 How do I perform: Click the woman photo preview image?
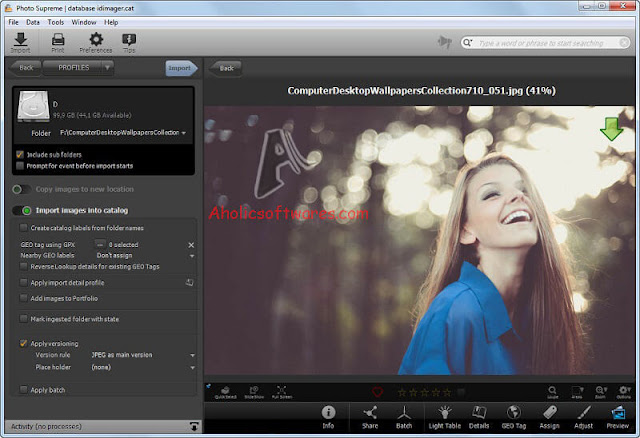(420, 240)
